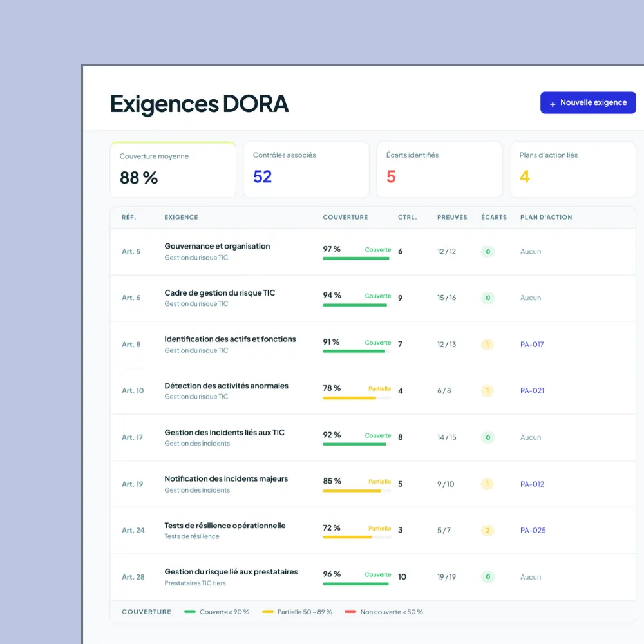Image resolution: width=644 pixels, height=644 pixels.
Task: Open Détection des activités anormales requirement
Action: pos(226,386)
